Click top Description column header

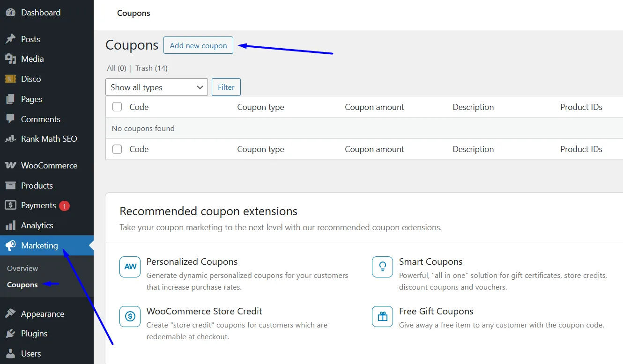tap(473, 107)
